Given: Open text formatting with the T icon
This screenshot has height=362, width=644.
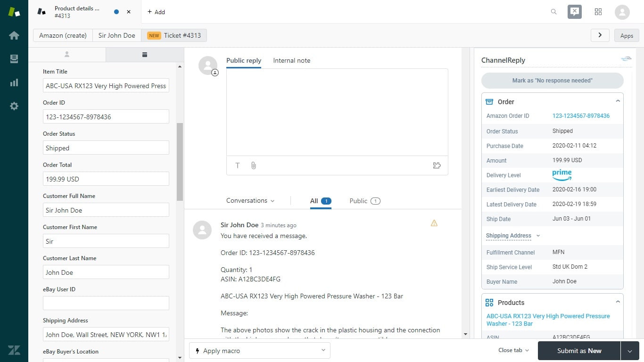Looking at the screenshot, I should coord(238,165).
